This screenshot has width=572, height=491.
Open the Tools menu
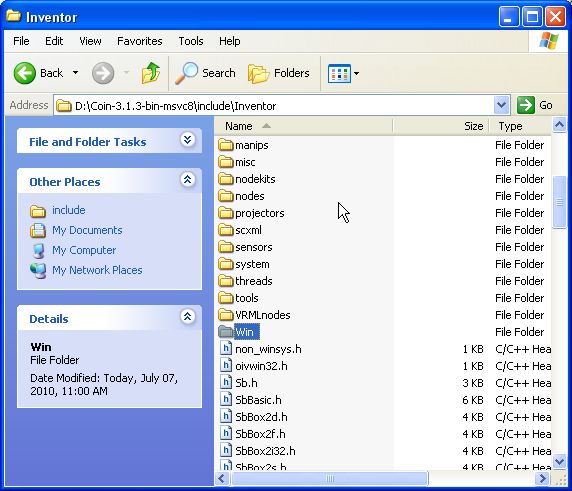click(x=191, y=41)
